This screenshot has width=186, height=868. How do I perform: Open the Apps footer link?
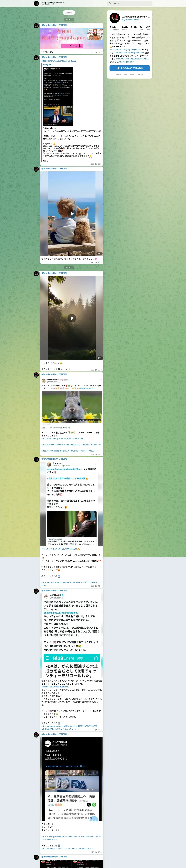pos(132,75)
